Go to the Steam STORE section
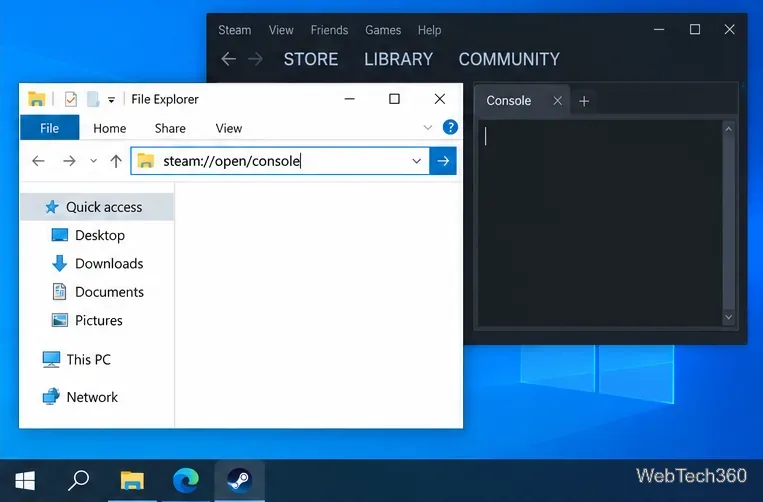 coord(311,59)
